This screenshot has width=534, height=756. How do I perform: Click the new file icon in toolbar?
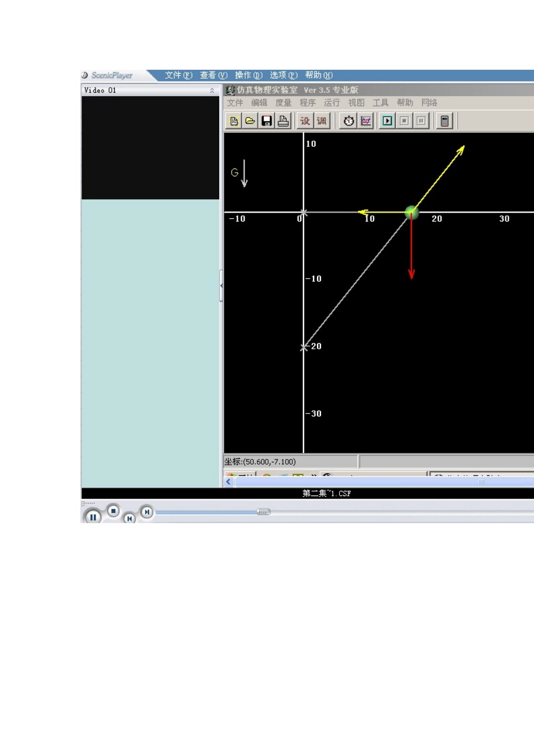234,121
